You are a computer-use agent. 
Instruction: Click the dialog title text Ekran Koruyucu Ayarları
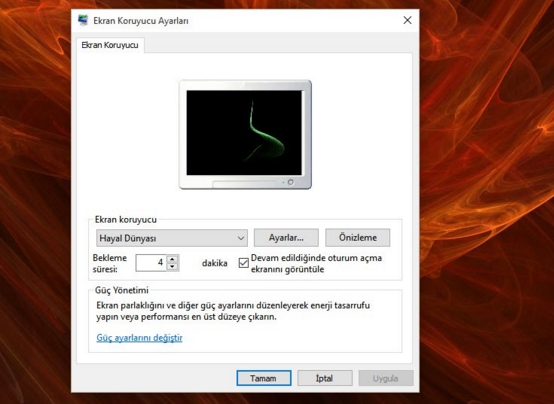(x=141, y=21)
